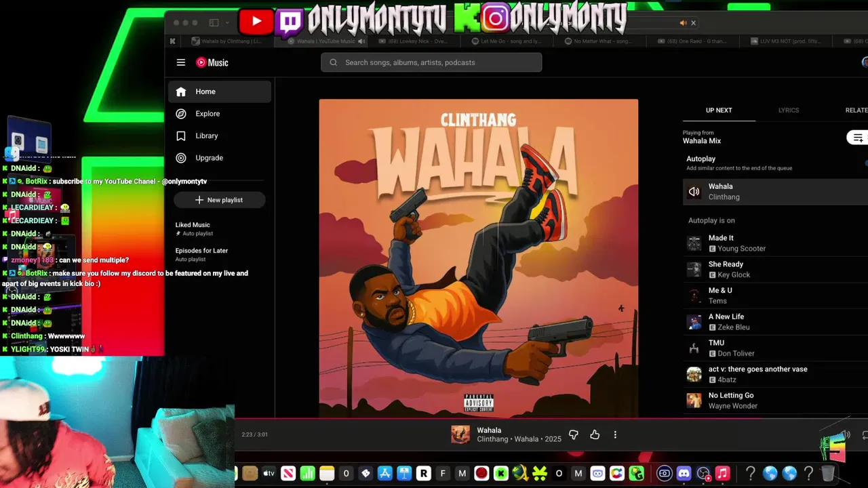This screenshot has width=868, height=488.
Task: Click the magnifier icon in the search box
Action: pos(333,62)
